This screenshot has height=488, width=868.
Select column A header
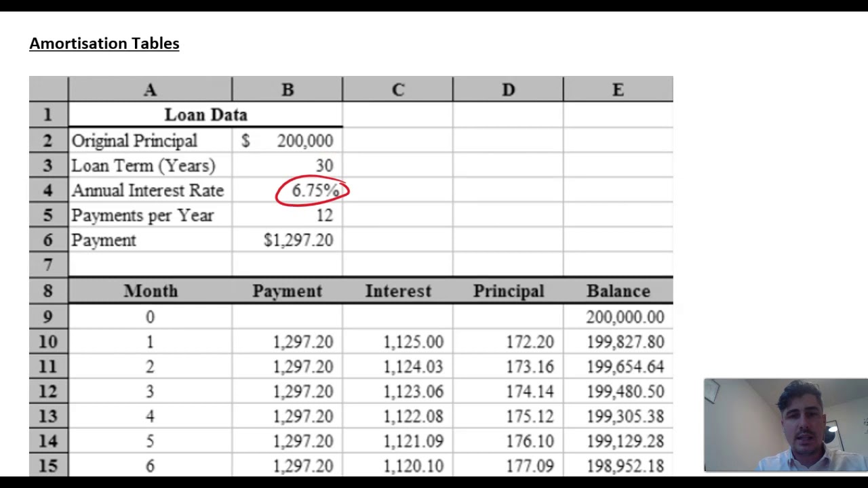[x=150, y=89]
